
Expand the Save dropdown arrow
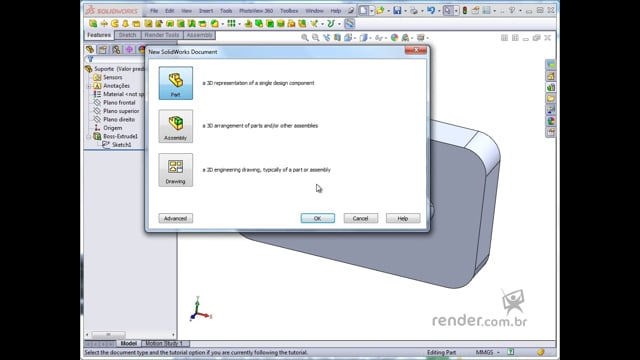click(x=405, y=11)
